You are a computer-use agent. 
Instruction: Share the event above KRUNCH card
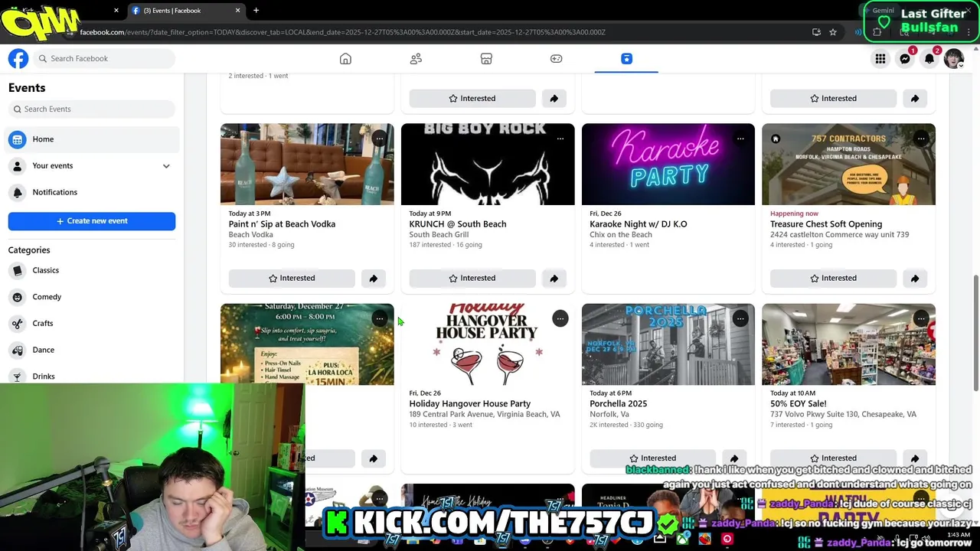(x=554, y=98)
